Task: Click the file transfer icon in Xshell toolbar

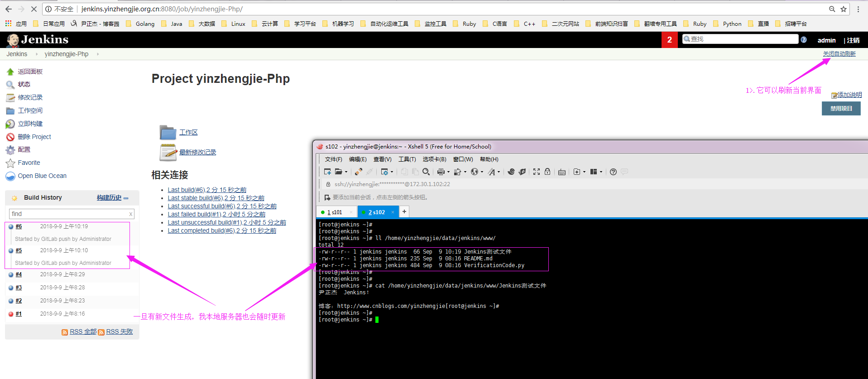Action: (x=457, y=172)
